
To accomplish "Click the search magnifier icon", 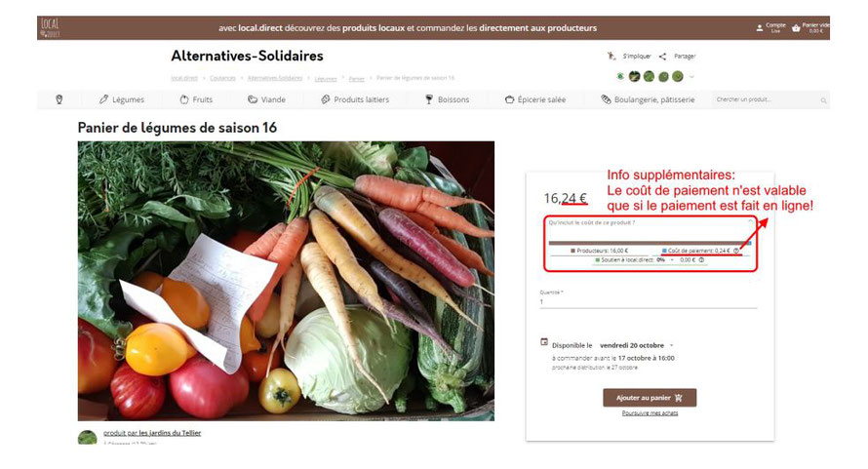I will click(823, 100).
